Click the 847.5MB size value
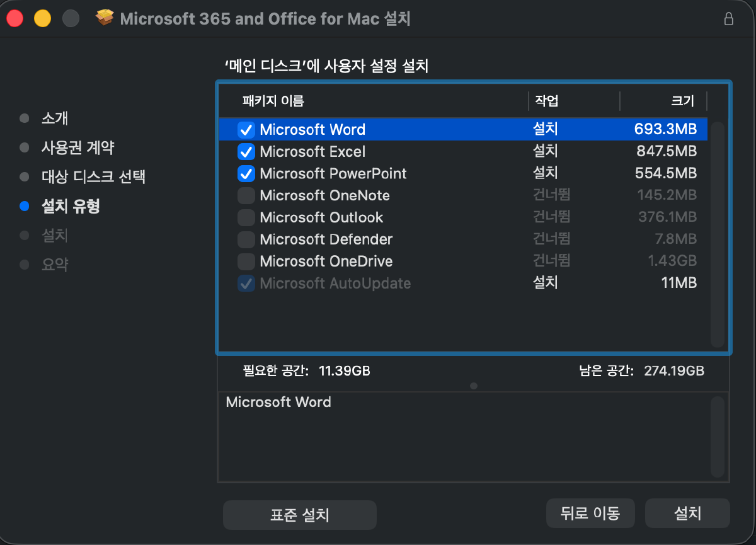The width and height of the screenshot is (756, 545). tap(667, 152)
